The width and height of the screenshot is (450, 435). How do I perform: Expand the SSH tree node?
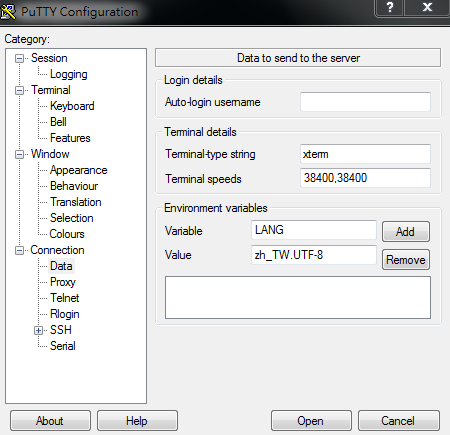pyautogui.click(x=38, y=331)
